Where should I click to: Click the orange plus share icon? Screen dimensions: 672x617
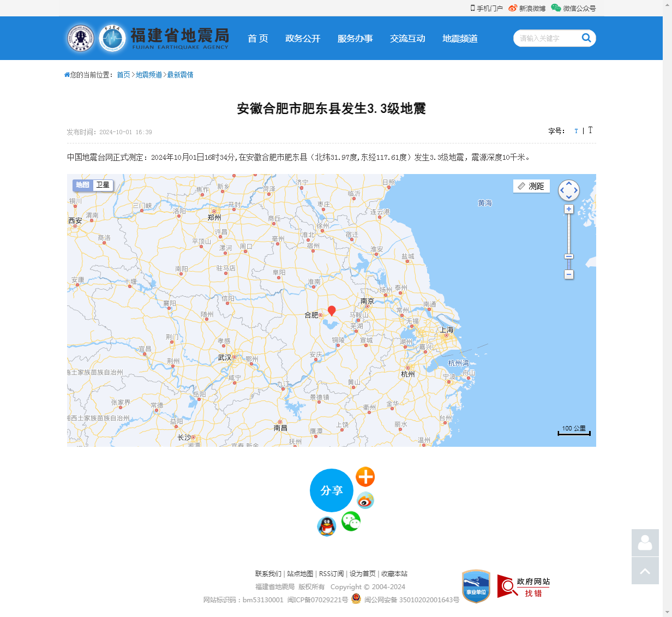pos(365,477)
